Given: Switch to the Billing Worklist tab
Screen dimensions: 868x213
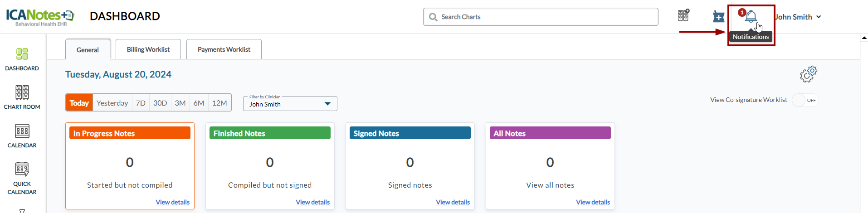Looking at the screenshot, I should tap(148, 49).
